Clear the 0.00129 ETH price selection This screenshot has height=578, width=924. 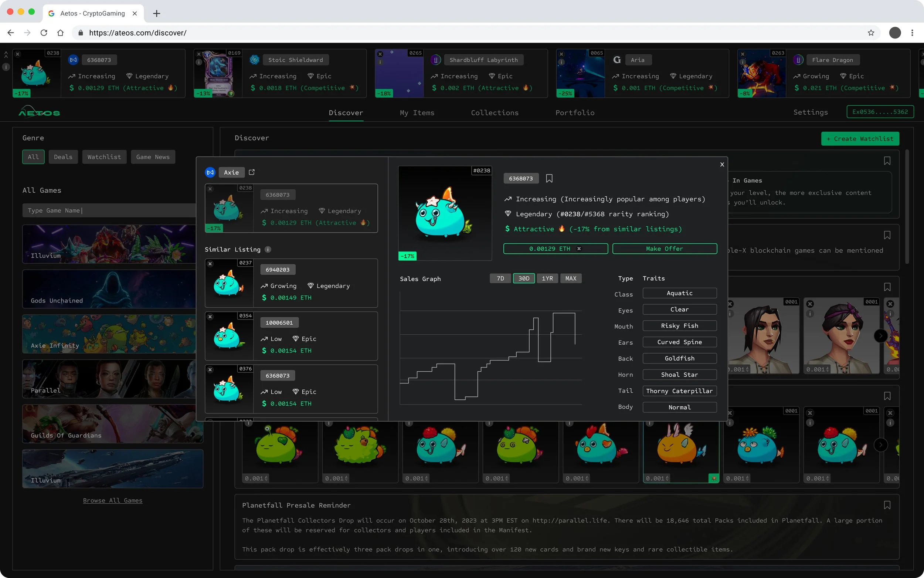tap(579, 249)
